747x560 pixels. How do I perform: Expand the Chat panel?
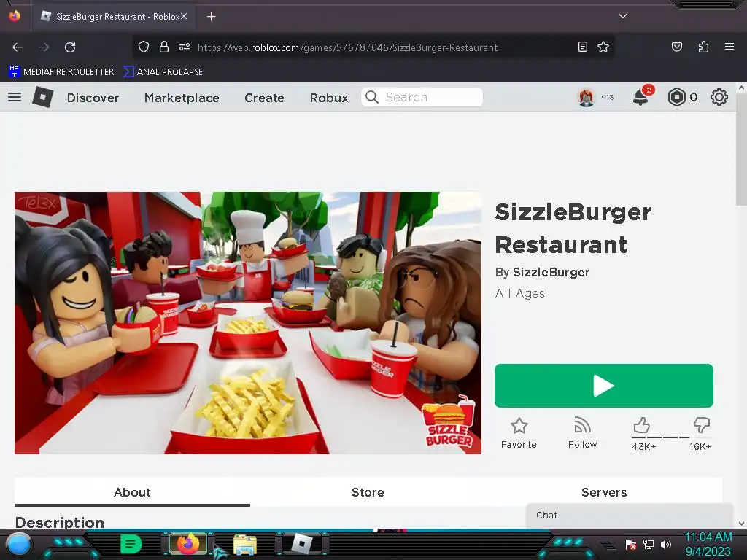click(630, 516)
